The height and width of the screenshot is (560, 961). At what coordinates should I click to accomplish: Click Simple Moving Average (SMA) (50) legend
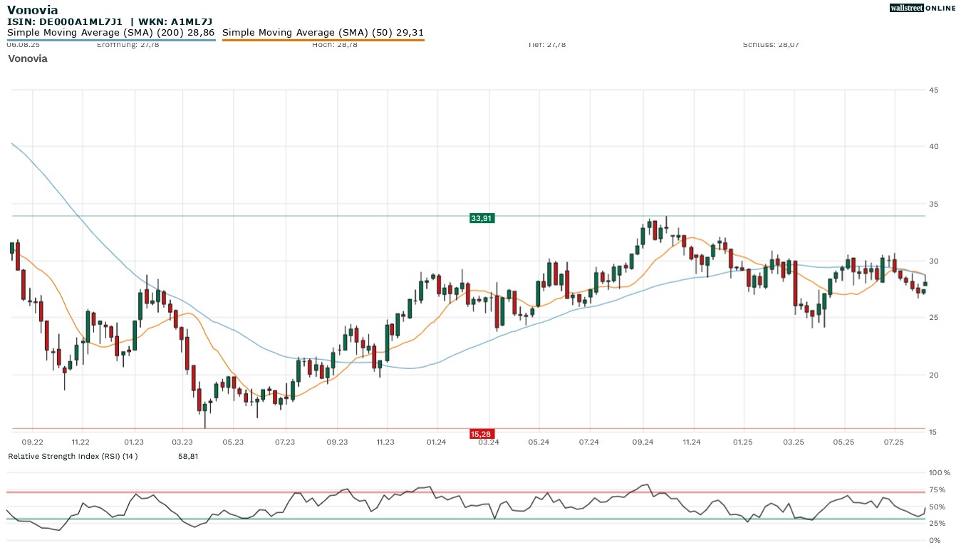pyautogui.click(x=323, y=33)
